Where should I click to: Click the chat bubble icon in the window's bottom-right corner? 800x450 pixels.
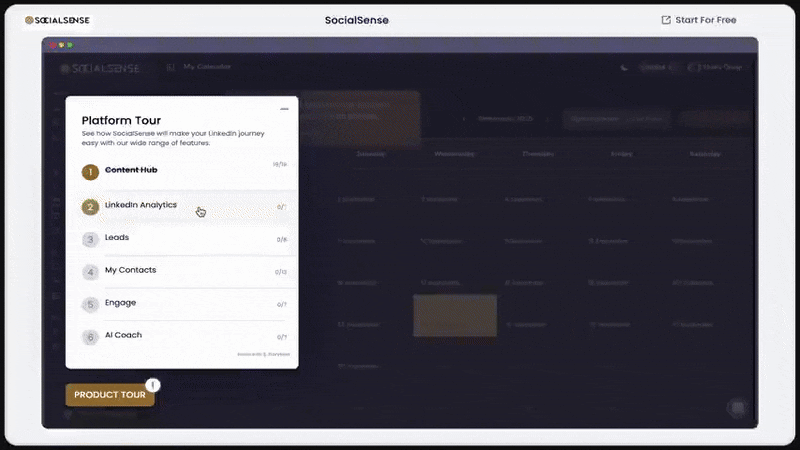click(737, 407)
